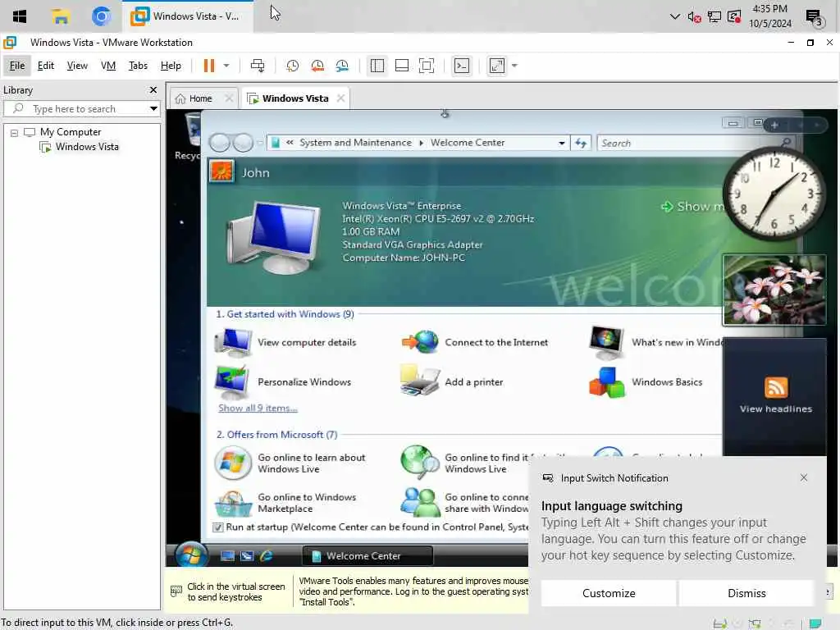Launch Internet Explorer from quick launch
Viewport: 840px width, 630px height.
coord(267,556)
